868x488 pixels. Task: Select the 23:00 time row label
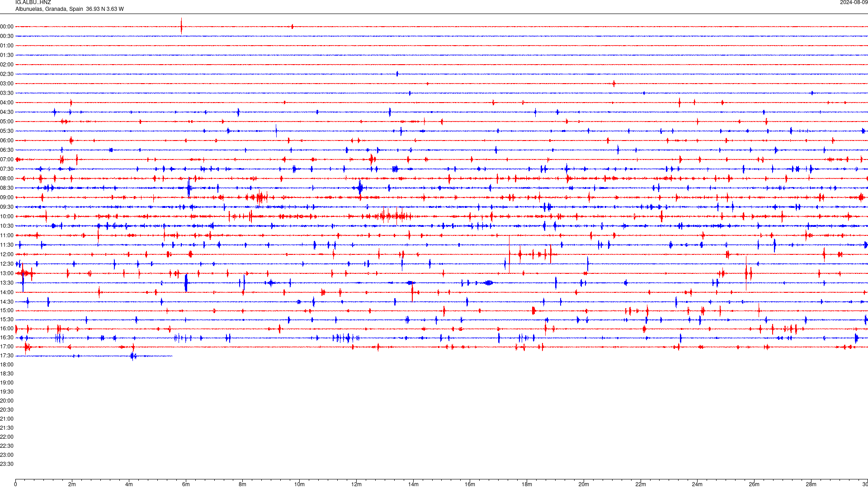click(7, 455)
